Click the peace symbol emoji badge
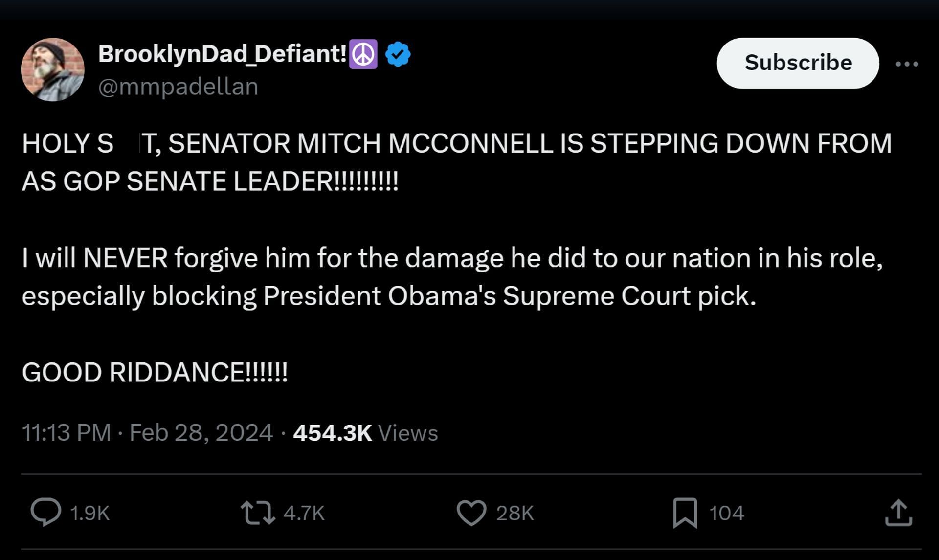939x560 pixels. (363, 54)
